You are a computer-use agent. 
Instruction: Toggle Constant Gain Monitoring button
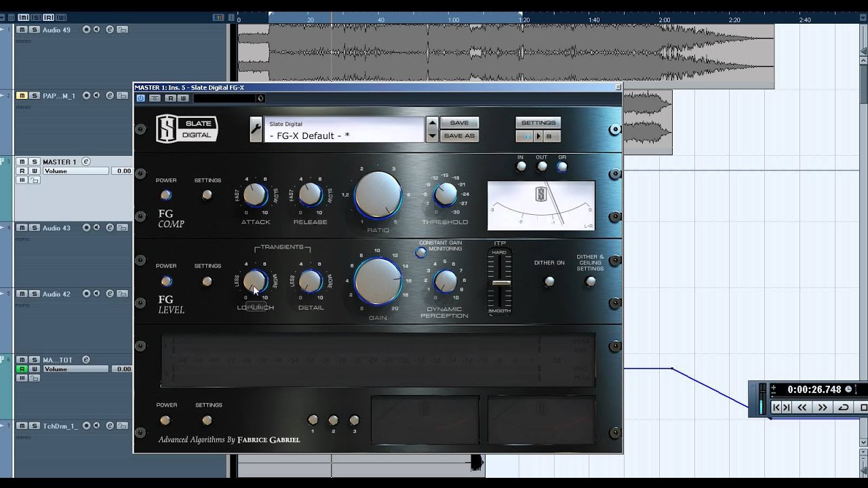pyautogui.click(x=421, y=252)
